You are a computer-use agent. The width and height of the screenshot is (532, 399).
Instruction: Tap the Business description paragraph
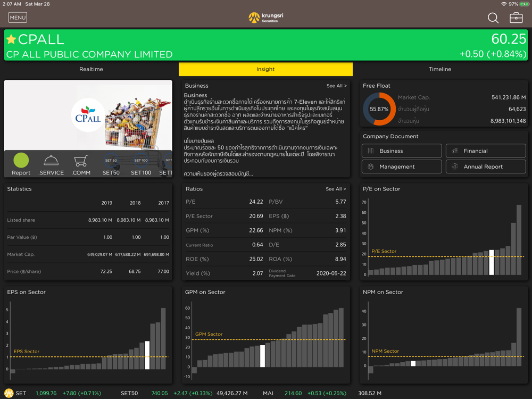[264, 115]
